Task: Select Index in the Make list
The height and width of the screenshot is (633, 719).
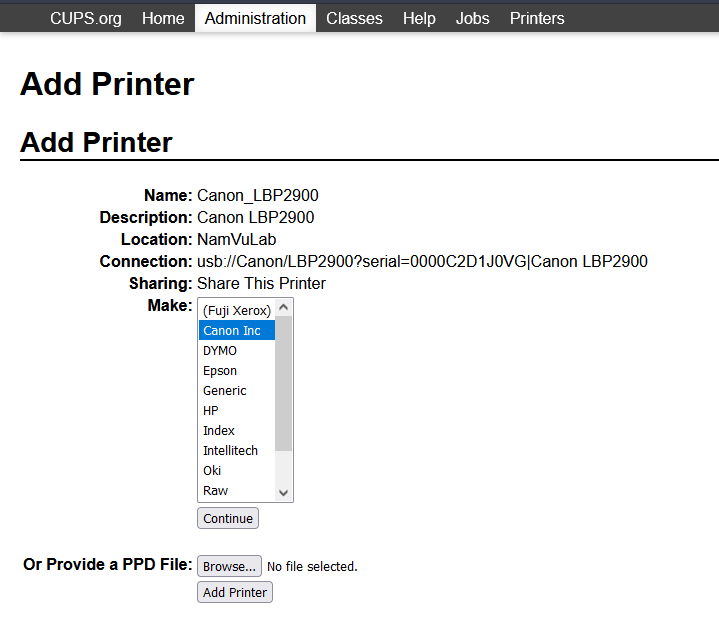Action: [x=237, y=430]
